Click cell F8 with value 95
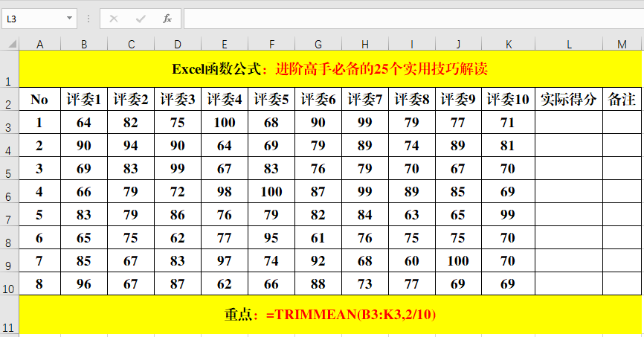This screenshot has width=644, height=337. (271, 237)
